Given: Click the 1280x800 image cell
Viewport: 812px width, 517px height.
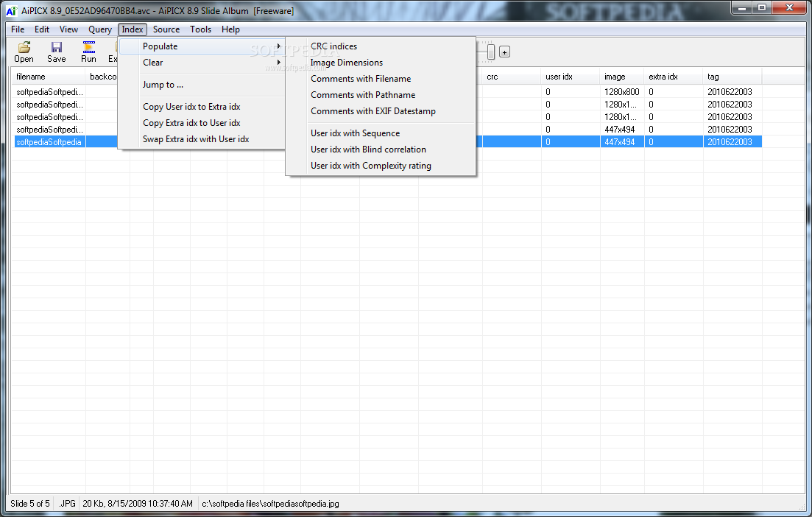Looking at the screenshot, I should click(x=622, y=92).
